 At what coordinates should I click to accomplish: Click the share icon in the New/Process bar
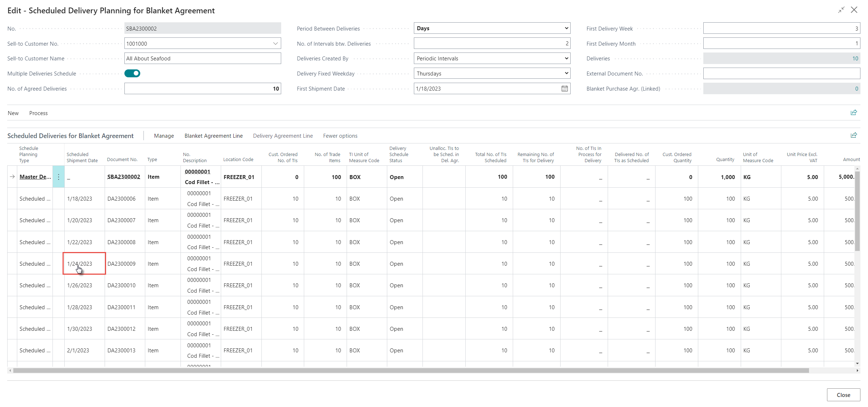coord(854,113)
